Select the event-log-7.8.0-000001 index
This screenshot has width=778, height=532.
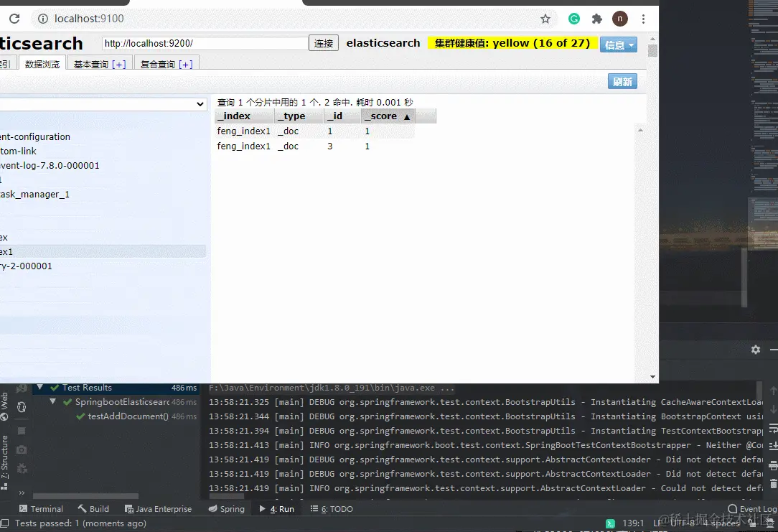tap(50, 165)
